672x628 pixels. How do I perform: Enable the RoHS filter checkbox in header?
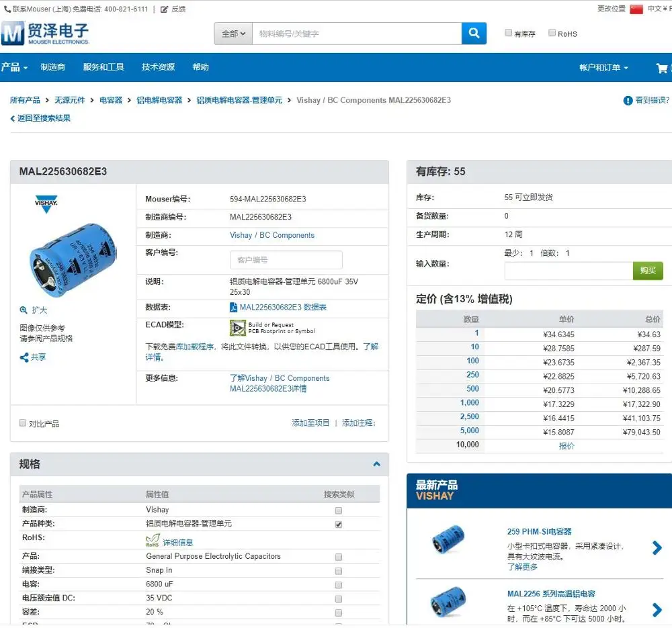552,32
